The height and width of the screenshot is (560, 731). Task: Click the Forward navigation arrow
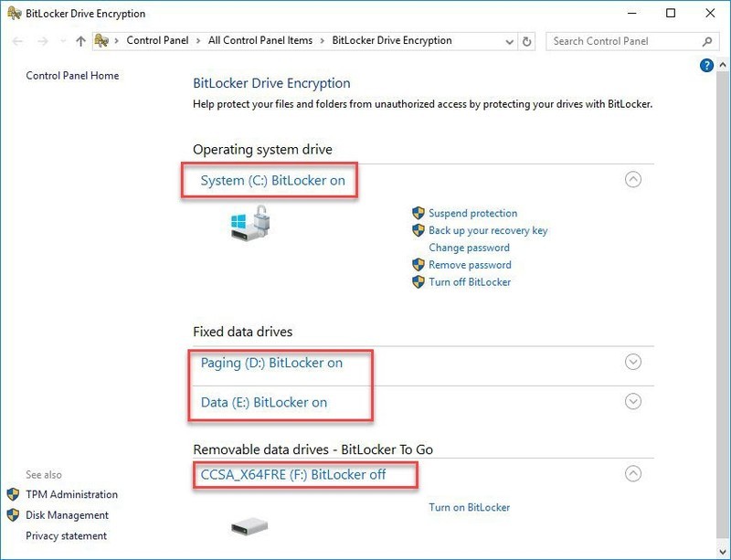[43, 41]
